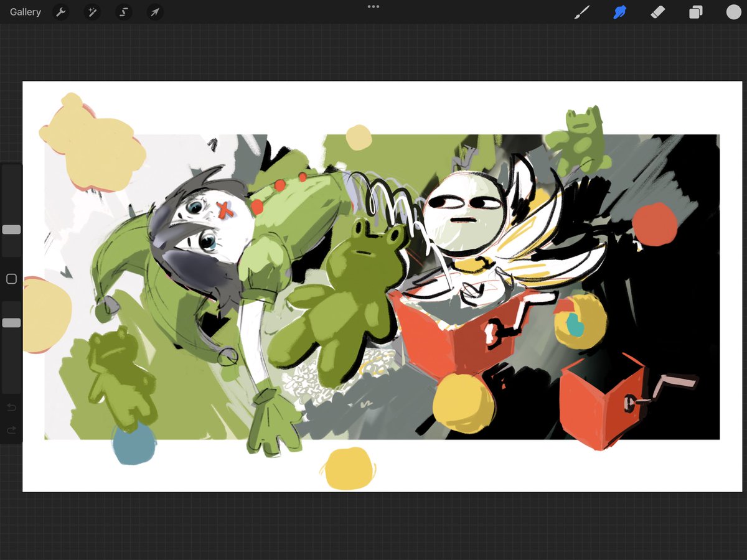The width and height of the screenshot is (747, 560).
Task: Tap the Redo arrow
Action: coord(11,430)
